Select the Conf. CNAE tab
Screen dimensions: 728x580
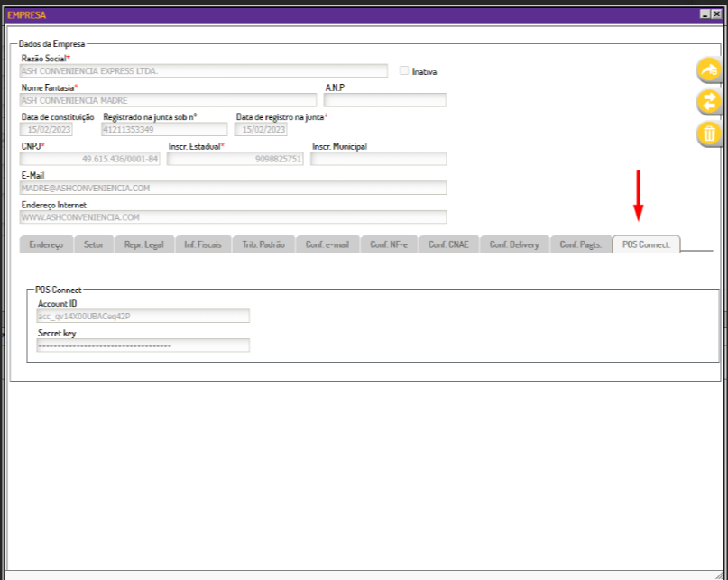coord(448,244)
